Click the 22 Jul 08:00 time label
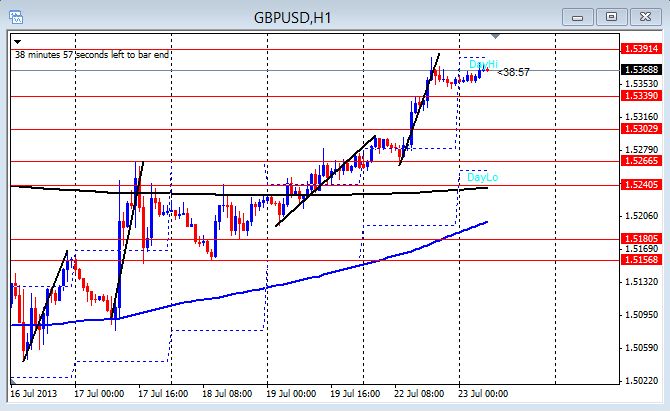Screen dimensions: 670x411 [419, 393]
